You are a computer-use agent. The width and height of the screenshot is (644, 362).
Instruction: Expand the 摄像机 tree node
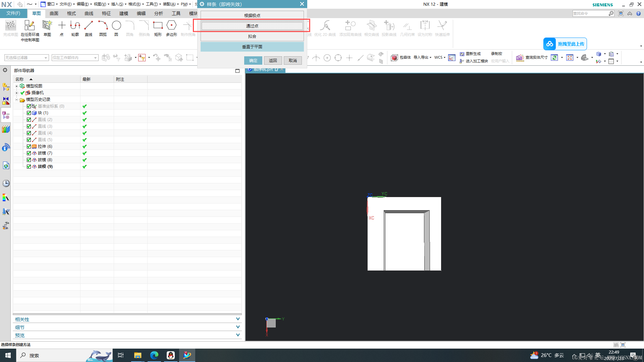[17, 93]
